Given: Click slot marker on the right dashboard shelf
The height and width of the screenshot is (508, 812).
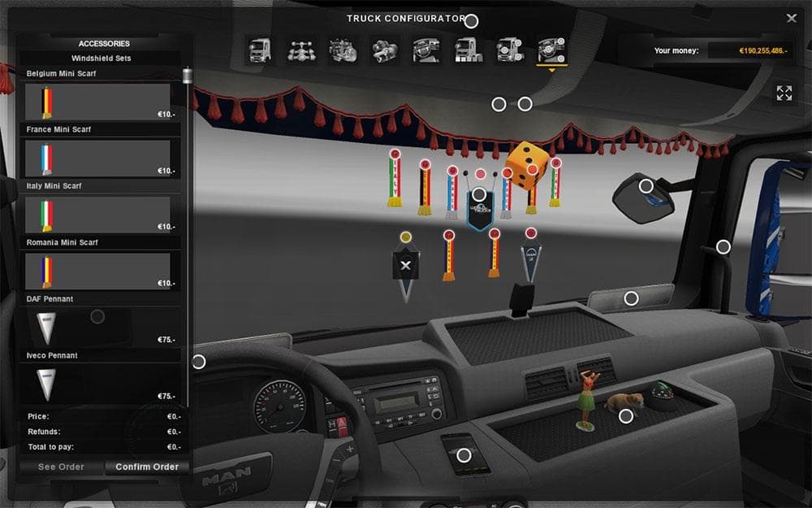Looking at the screenshot, I should coord(631,298).
